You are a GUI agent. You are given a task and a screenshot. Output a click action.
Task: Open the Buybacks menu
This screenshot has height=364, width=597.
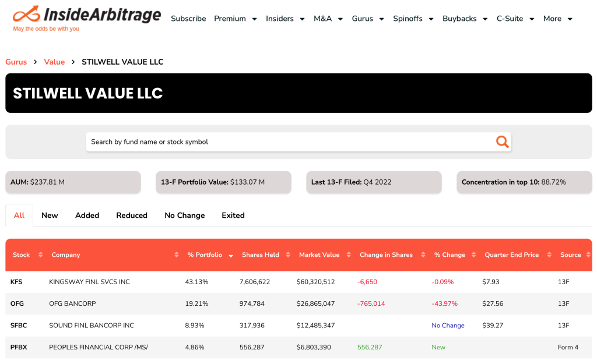(x=459, y=19)
